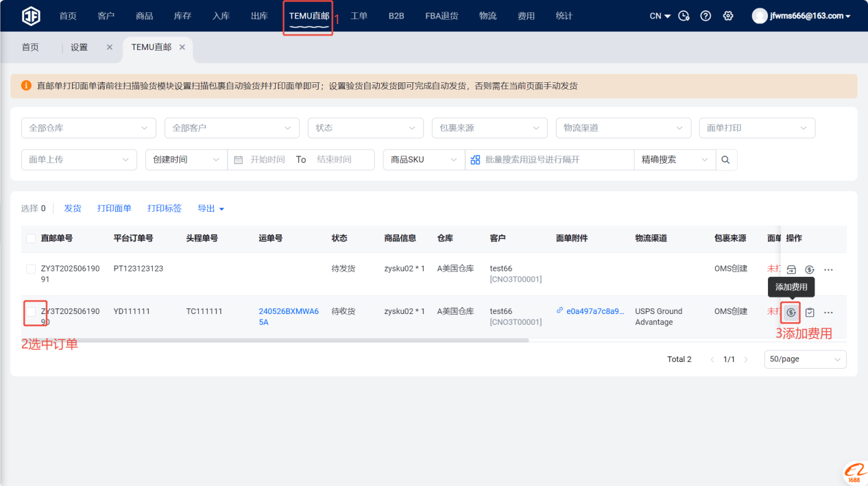Open tracking number link 240526BXMWA65A
This screenshot has width=868, height=486.
point(289,317)
